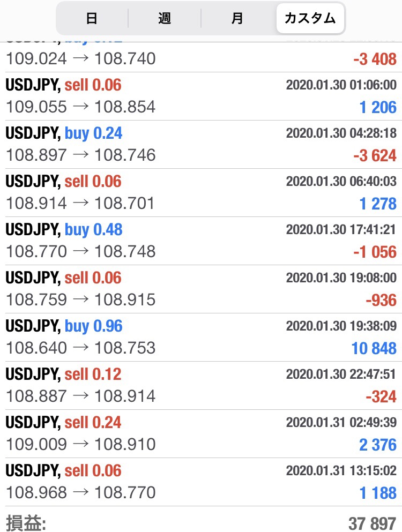Open the buy 0.96 USDJPY trade row
402x532 pixels.
tap(201, 337)
